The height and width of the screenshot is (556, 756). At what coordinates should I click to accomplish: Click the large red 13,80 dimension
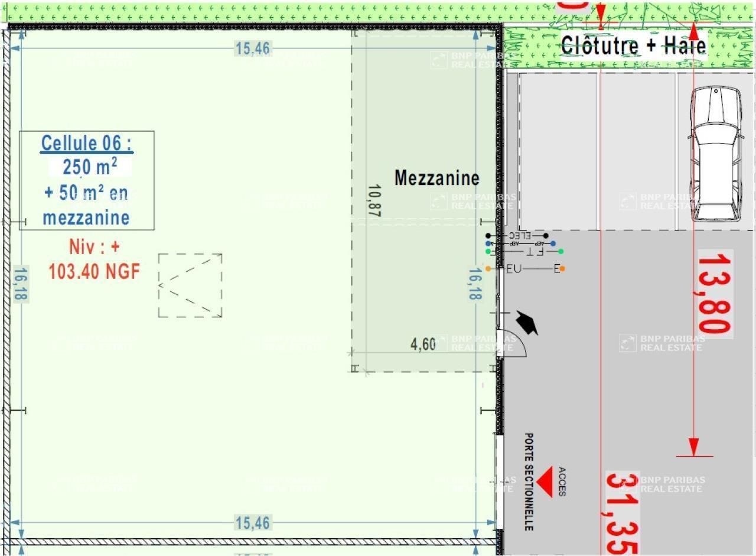(715, 292)
